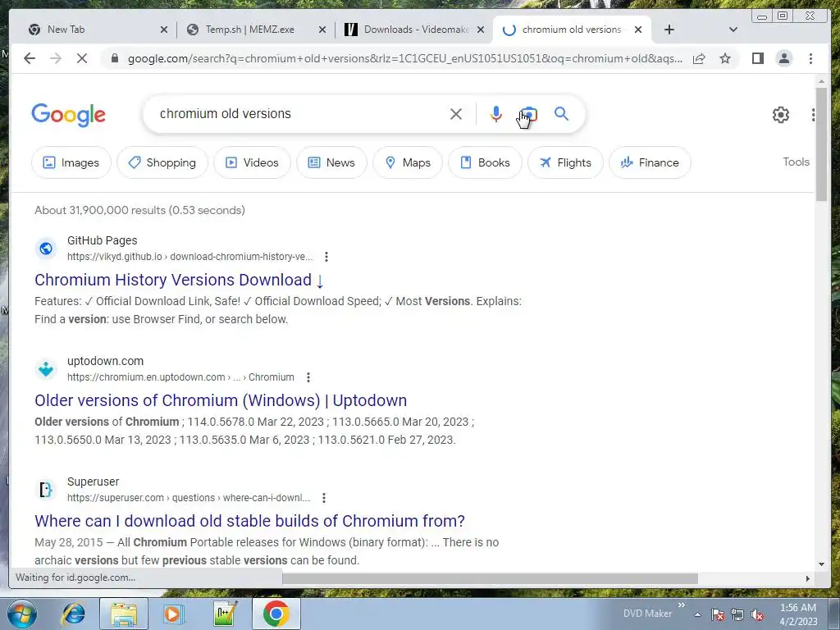Close the chromium old versions tab
840x630 pixels.
(638, 30)
